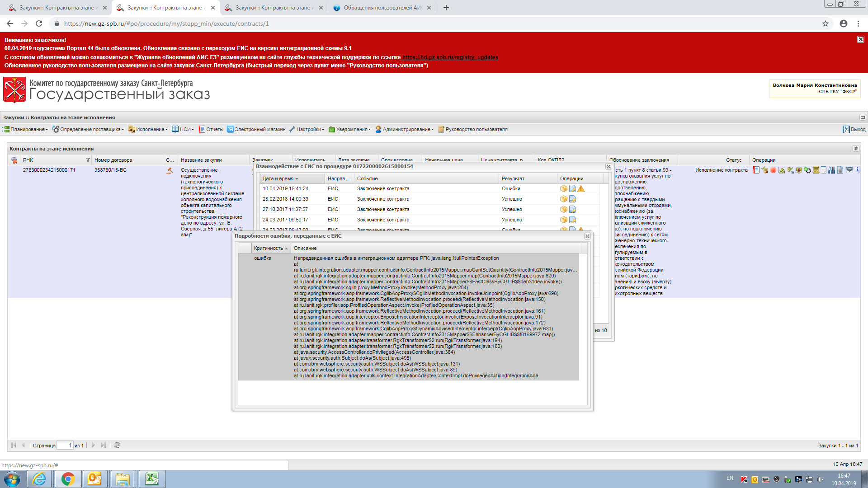Click the refresh icon in pagination bar
Screen dimensions: 868x488
117,446
